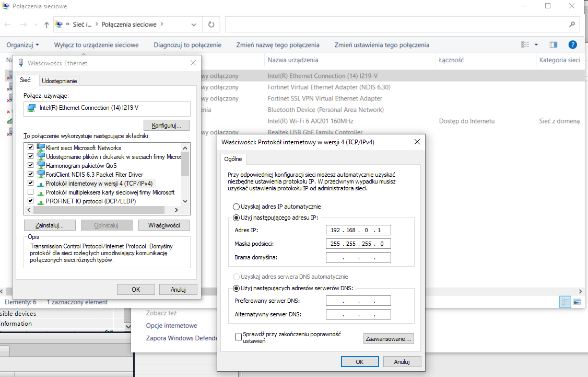The width and height of the screenshot is (588, 377).
Task: Toggle FortiClient NDIS 6.3 Packet Filter checkbox
Action: pyautogui.click(x=31, y=174)
